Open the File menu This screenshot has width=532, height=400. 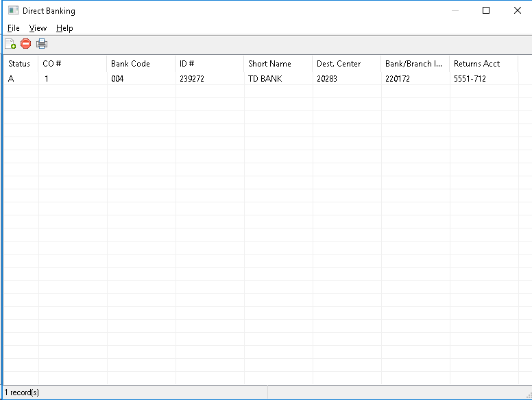(14, 28)
